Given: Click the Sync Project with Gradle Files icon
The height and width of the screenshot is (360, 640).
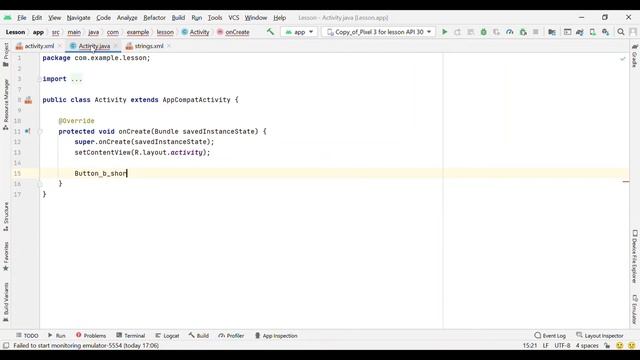Looking at the screenshot, I should [580, 32].
